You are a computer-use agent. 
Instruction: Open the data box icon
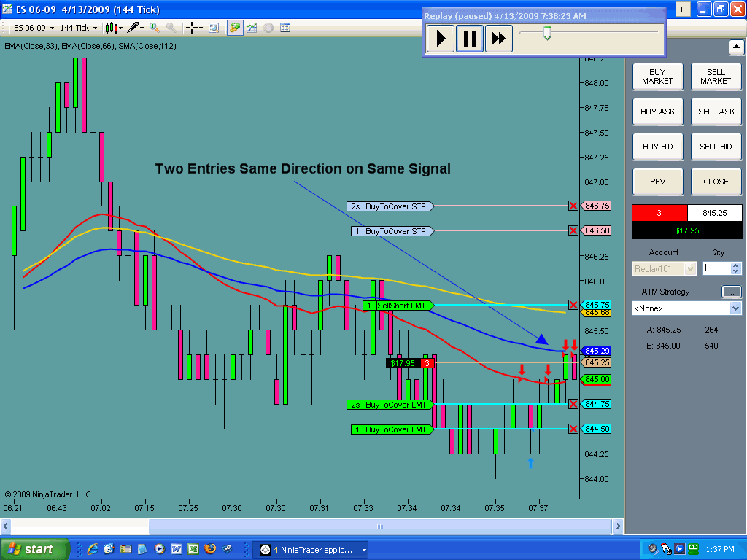[214, 28]
